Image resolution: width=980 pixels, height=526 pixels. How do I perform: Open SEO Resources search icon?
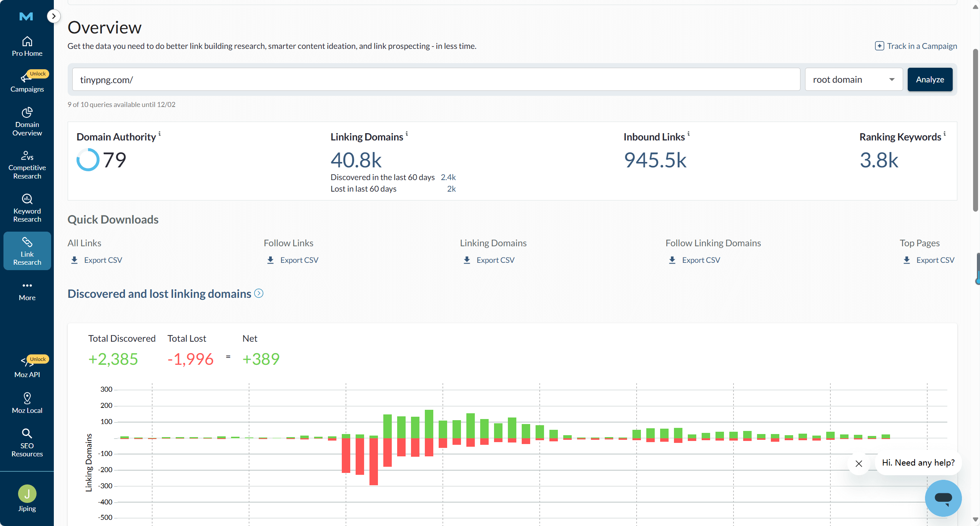(27, 434)
